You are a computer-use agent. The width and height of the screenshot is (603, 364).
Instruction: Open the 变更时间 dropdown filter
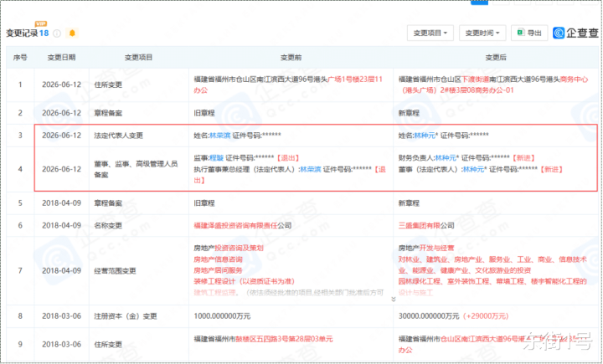(x=482, y=33)
